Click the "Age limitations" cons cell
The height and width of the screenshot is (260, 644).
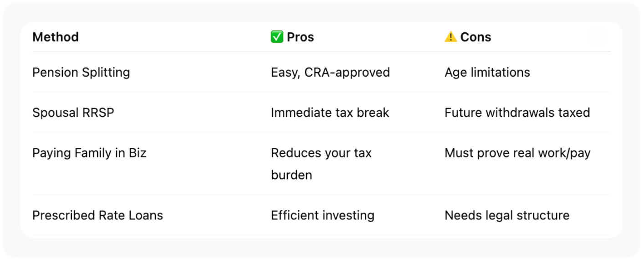(x=487, y=72)
